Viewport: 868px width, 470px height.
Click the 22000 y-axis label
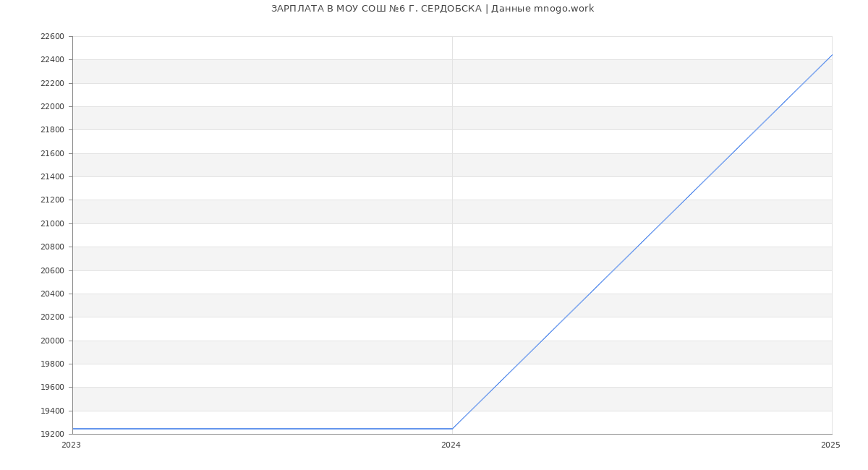(52, 107)
